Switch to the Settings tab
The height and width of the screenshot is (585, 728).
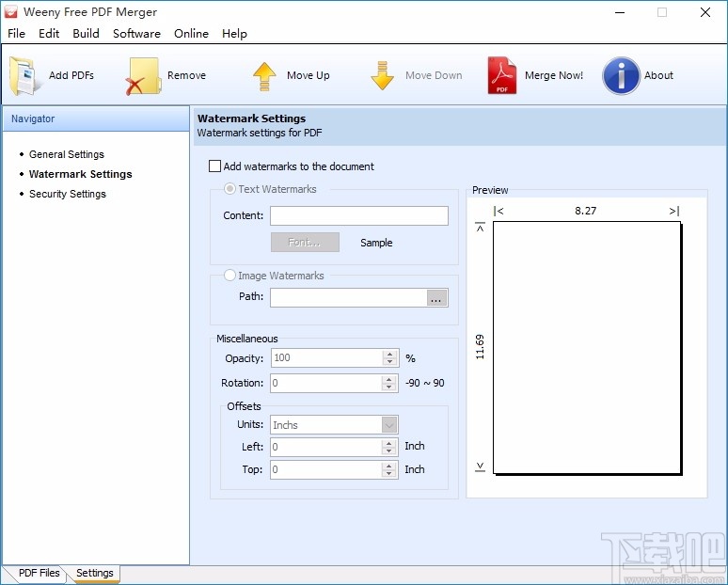(x=95, y=573)
